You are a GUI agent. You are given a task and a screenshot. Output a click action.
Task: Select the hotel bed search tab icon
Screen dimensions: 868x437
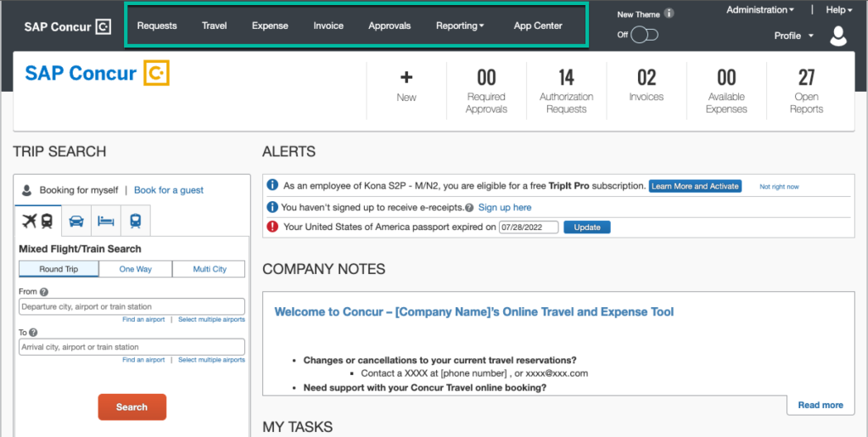coord(105,221)
